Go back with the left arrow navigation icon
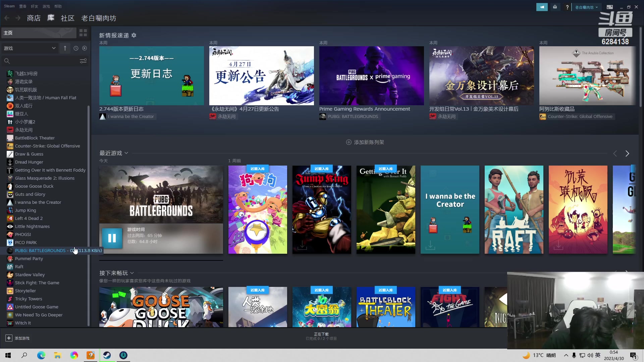The height and width of the screenshot is (362, 644). tap(7, 18)
